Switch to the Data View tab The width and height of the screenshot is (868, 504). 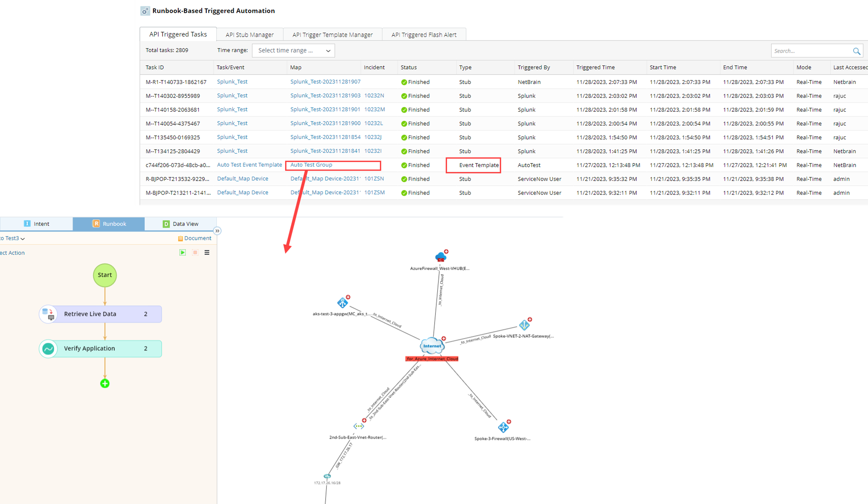[x=180, y=224]
